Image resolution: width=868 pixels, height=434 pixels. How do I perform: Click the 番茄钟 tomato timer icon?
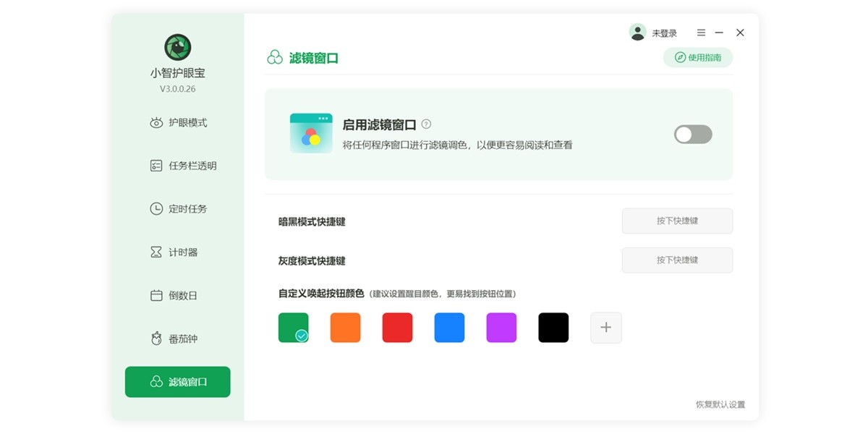[x=155, y=339]
